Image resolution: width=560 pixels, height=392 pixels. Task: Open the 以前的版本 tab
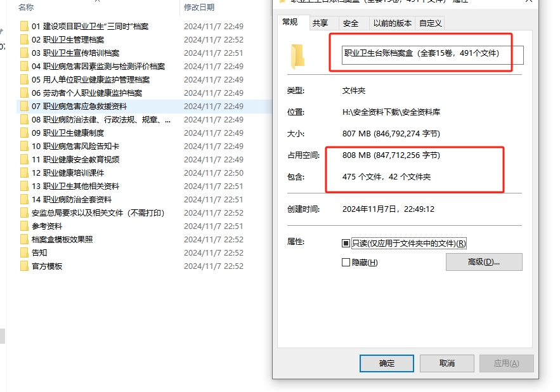pos(392,23)
